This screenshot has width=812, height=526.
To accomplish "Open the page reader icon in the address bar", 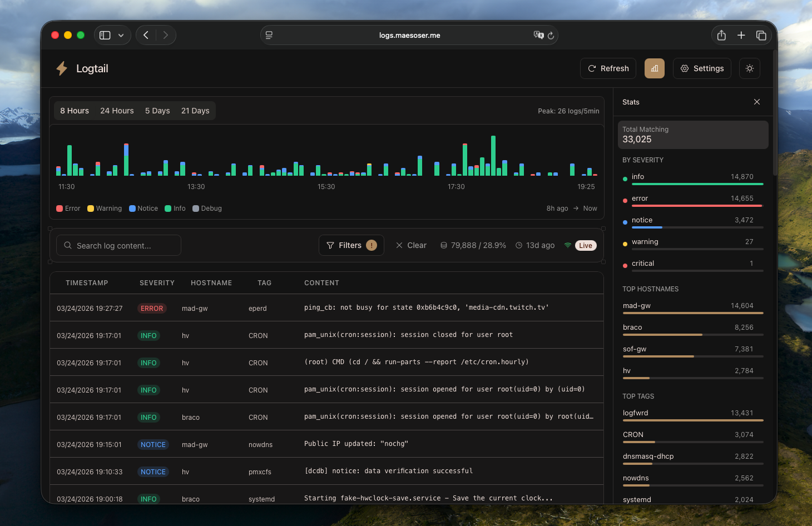I will pyautogui.click(x=269, y=35).
